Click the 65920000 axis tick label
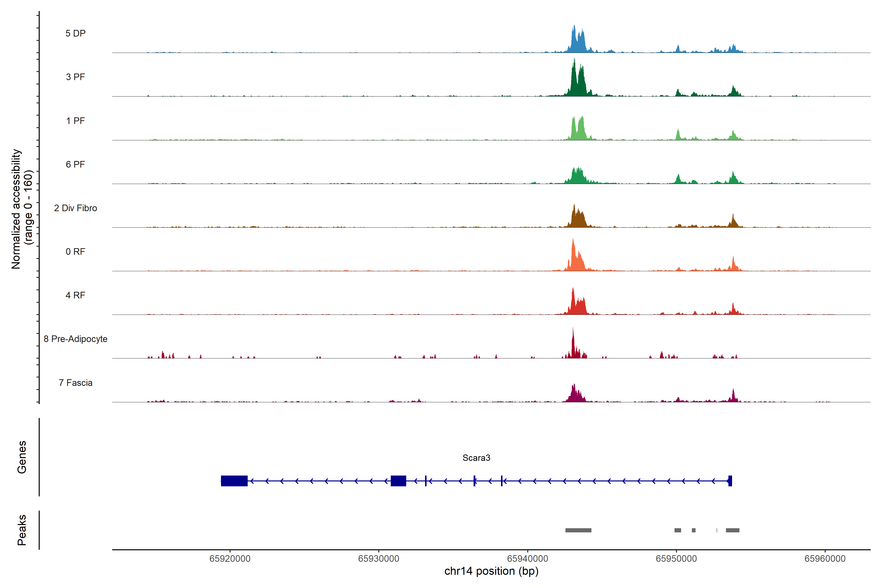 click(x=230, y=559)
